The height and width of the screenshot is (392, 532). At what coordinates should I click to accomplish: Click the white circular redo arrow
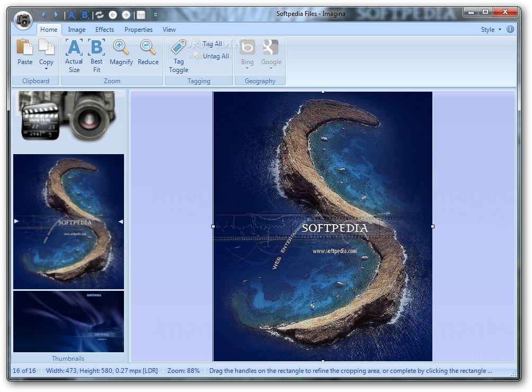coord(126,15)
